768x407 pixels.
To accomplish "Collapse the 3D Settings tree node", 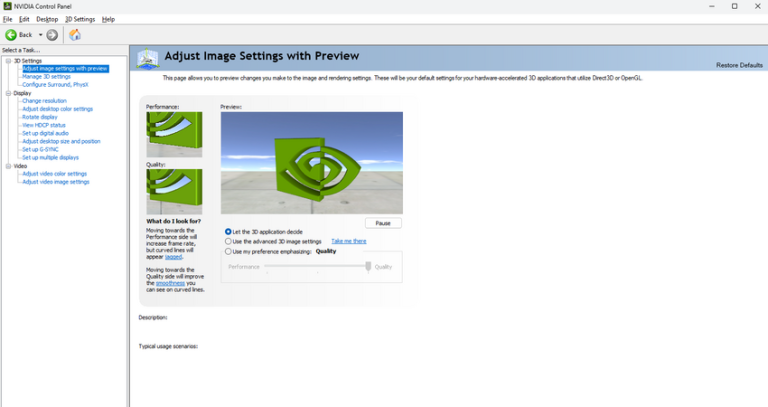I will 6,61.
